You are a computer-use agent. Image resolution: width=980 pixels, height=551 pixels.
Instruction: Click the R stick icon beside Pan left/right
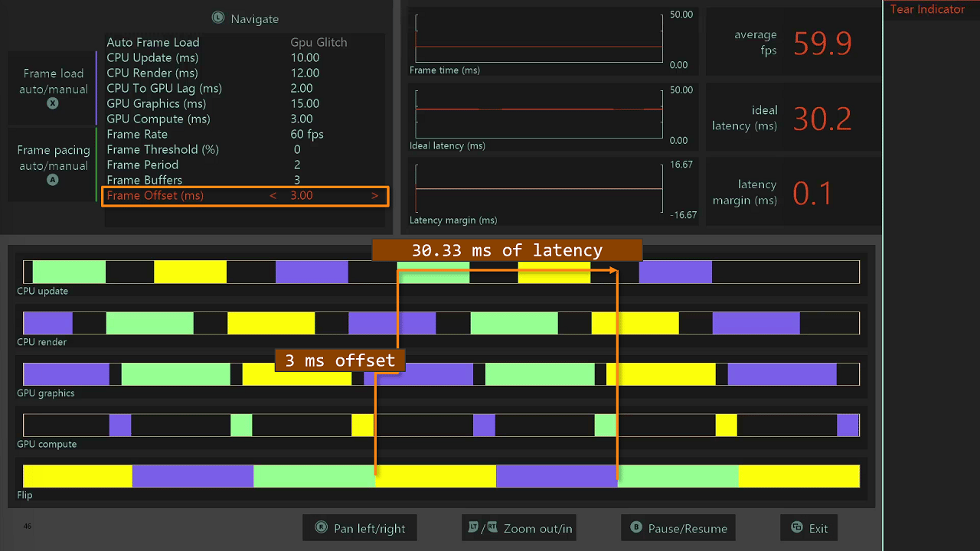point(321,528)
